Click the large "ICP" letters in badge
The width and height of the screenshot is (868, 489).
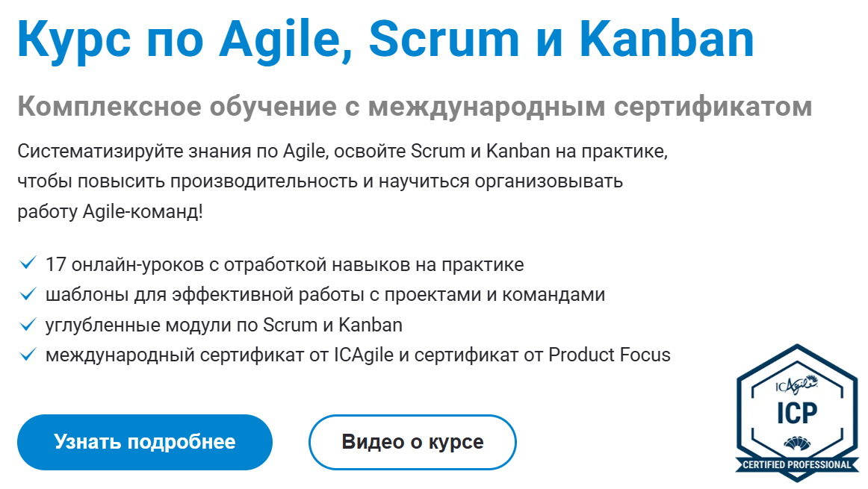pos(796,412)
